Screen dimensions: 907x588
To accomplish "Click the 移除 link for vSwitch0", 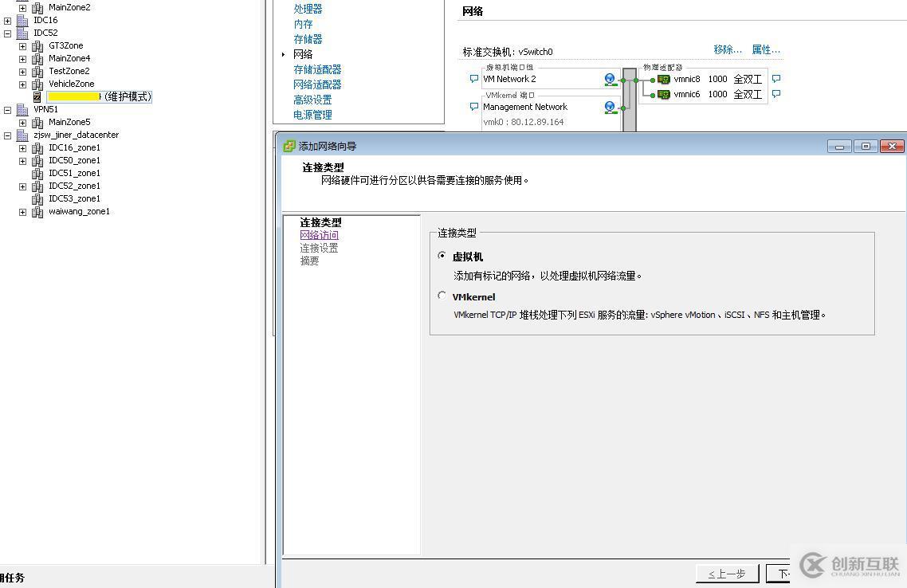I will [x=726, y=49].
